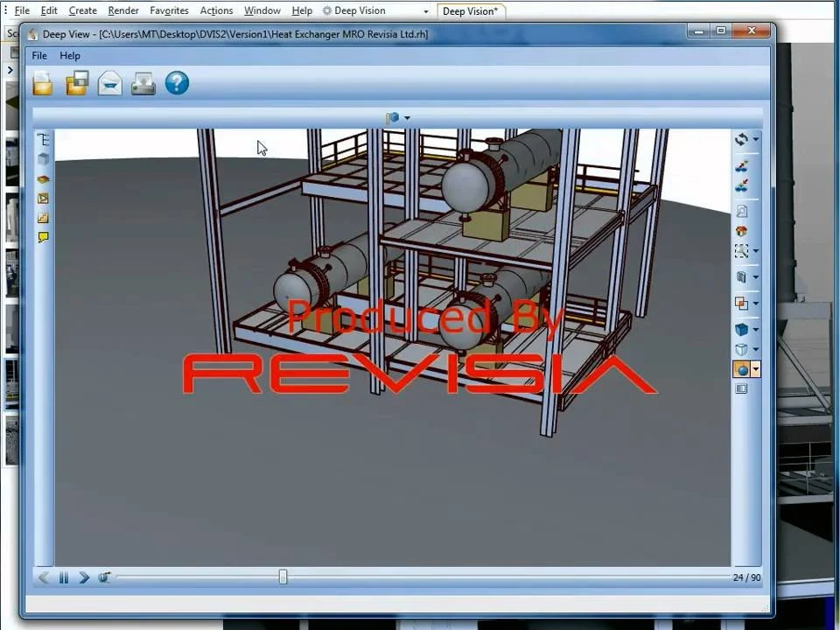
Task: Expand chevron arrow on background left panel
Action: click(x=10, y=70)
